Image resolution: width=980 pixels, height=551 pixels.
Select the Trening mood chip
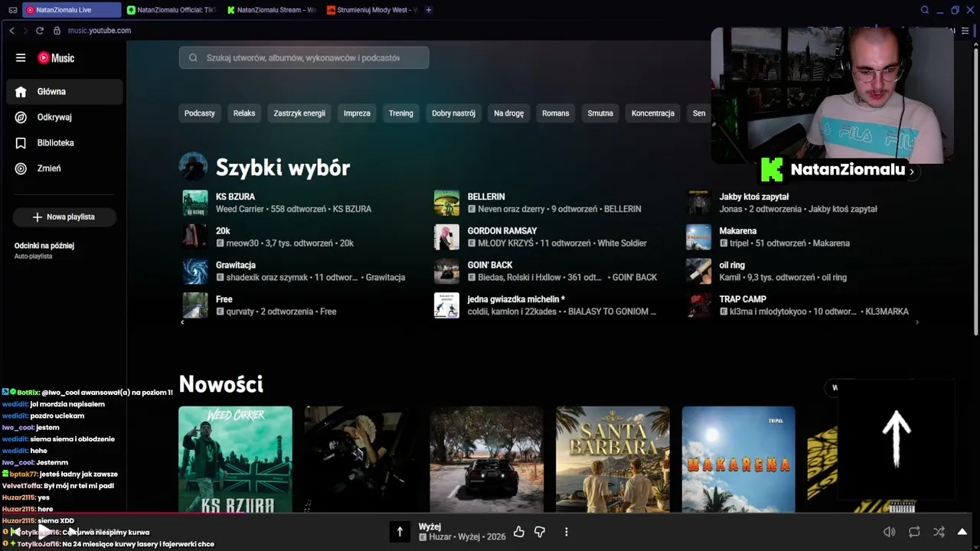point(400,113)
